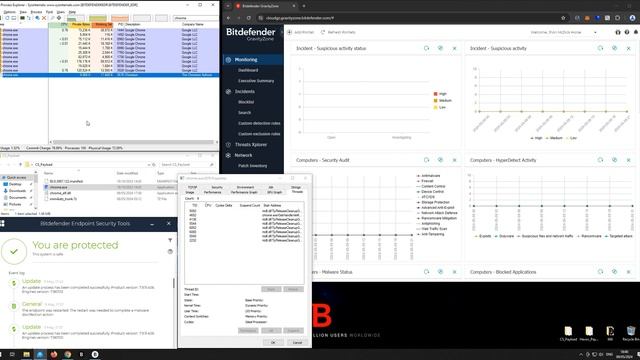640x360 pixels.
Task: Remove the Incident - Suspicious activity status portlet
Action: [455, 48]
